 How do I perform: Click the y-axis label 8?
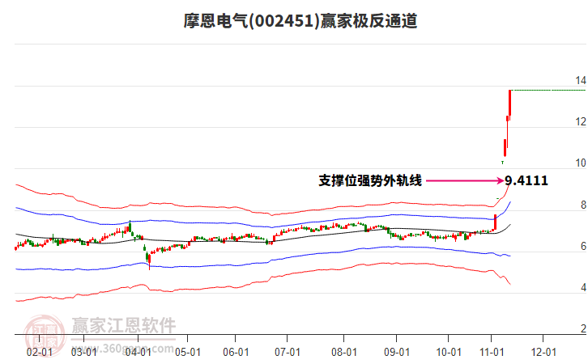coord(583,205)
